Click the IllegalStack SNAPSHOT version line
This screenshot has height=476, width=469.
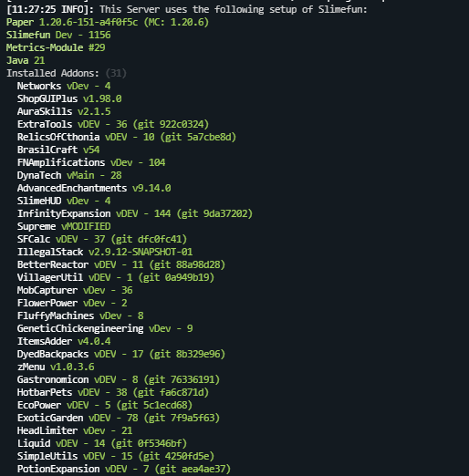(105, 252)
